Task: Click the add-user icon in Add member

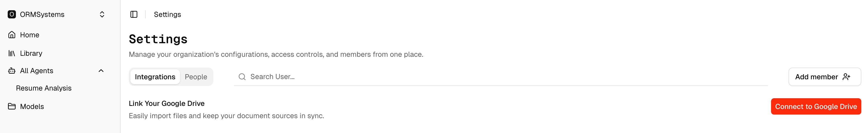Action: (846, 77)
